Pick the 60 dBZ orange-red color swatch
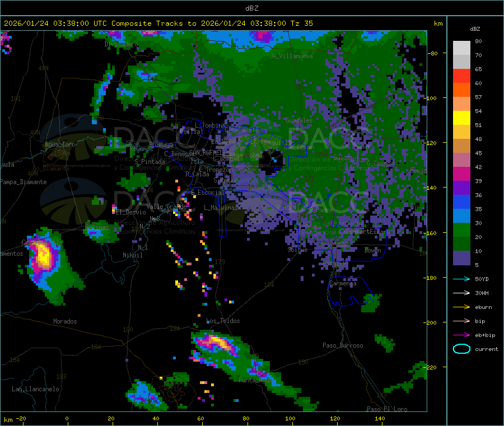The image size is (504, 426). point(461,90)
